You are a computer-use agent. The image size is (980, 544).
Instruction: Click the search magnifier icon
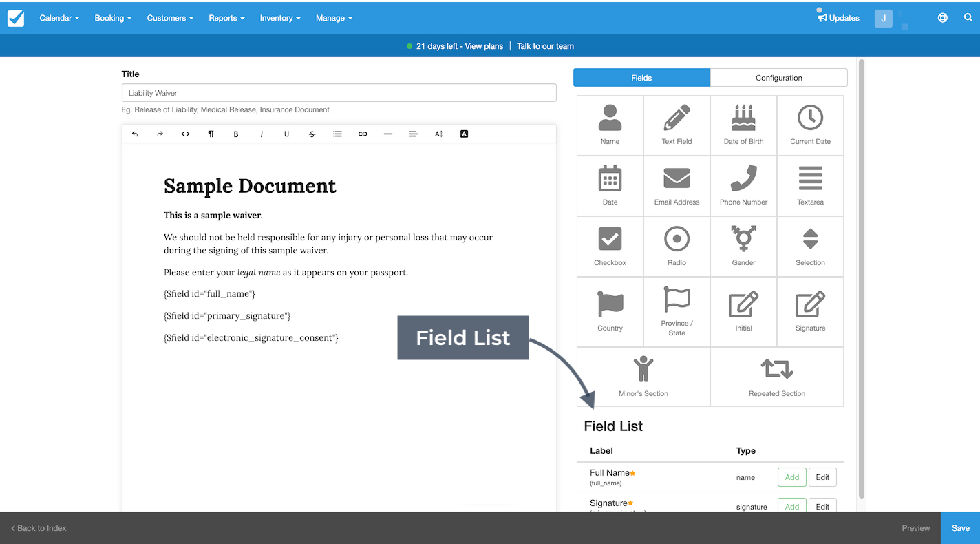pos(968,18)
